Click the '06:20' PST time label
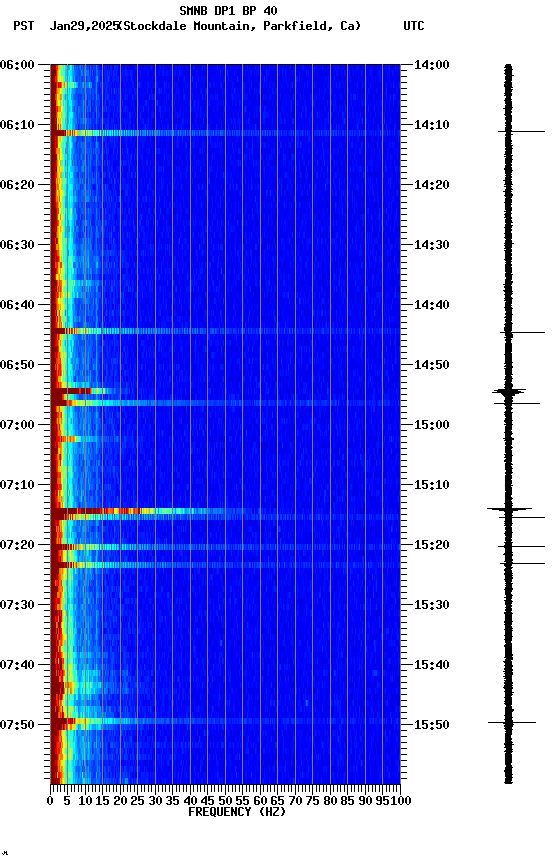The height and width of the screenshot is (864, 552). 17,185
